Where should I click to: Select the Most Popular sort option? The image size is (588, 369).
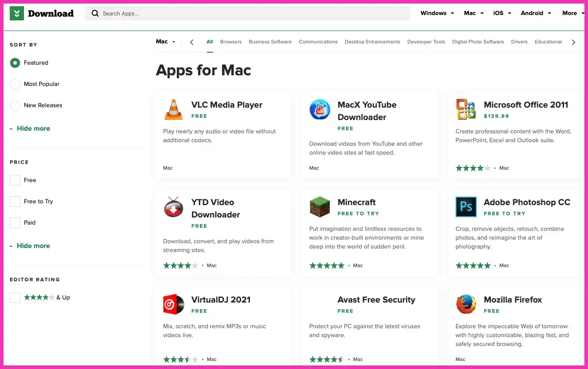coord(15,84)
